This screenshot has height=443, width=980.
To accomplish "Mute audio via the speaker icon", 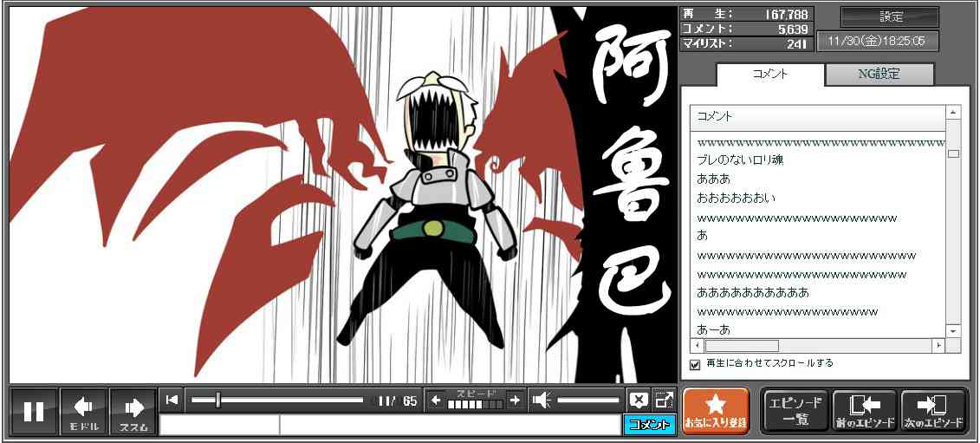I will click(x=542, y=400).
